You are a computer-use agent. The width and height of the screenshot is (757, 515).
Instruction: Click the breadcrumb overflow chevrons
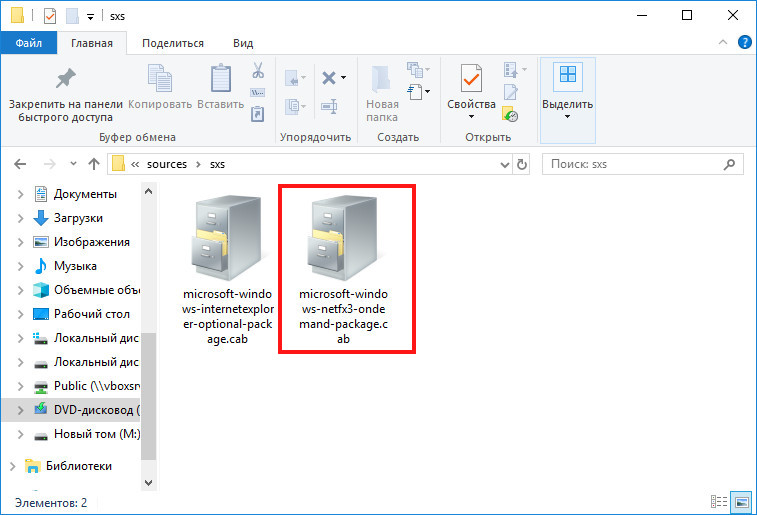point(135,165)
